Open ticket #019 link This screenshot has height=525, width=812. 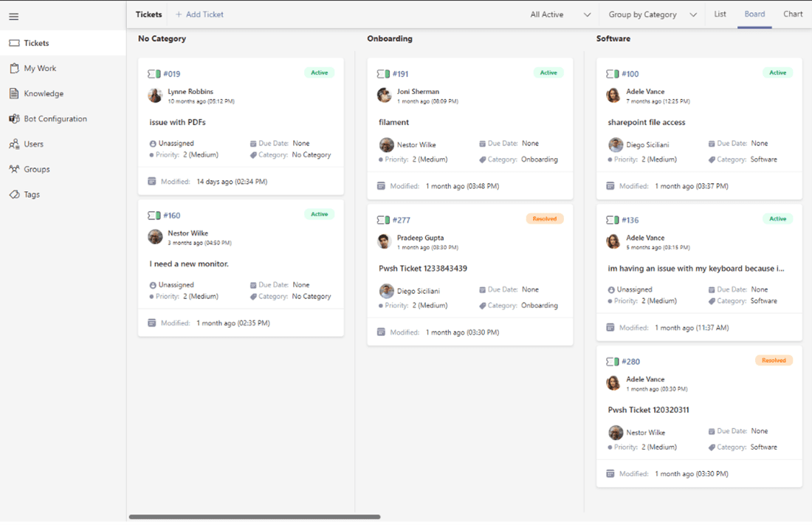172,74
